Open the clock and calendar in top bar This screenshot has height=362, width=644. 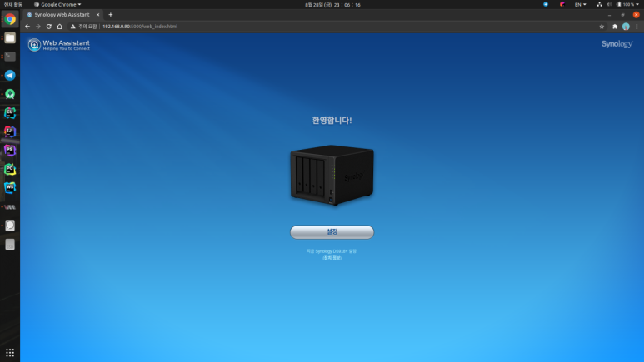pyautogui.click(x=332, y=5)
